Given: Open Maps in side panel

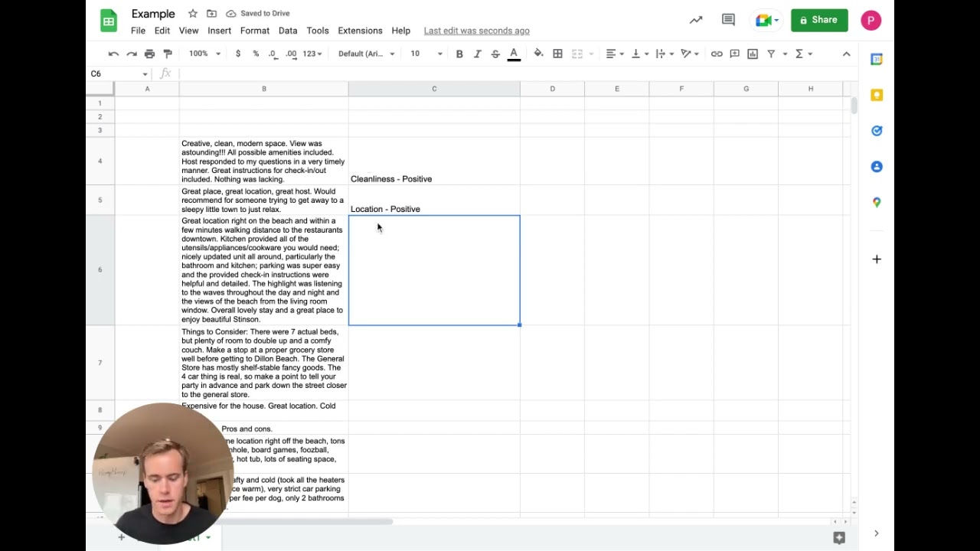Looking at the screenshot, I should [877, 202].
